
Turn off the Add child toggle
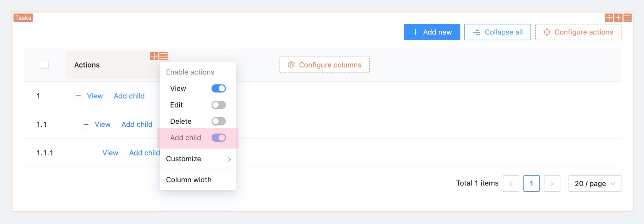[x=218, y=138]
